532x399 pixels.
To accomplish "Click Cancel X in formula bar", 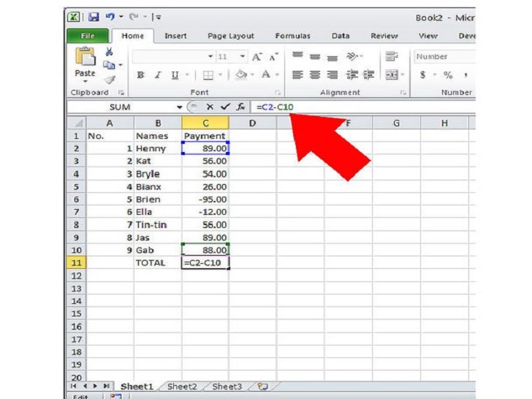I will point(210,107).
